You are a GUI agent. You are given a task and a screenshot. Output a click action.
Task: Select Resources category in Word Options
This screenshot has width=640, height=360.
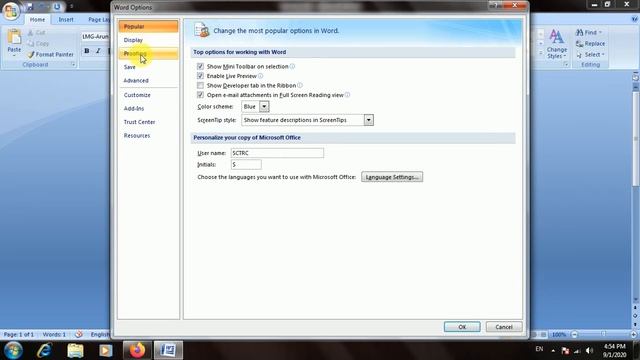149,136
